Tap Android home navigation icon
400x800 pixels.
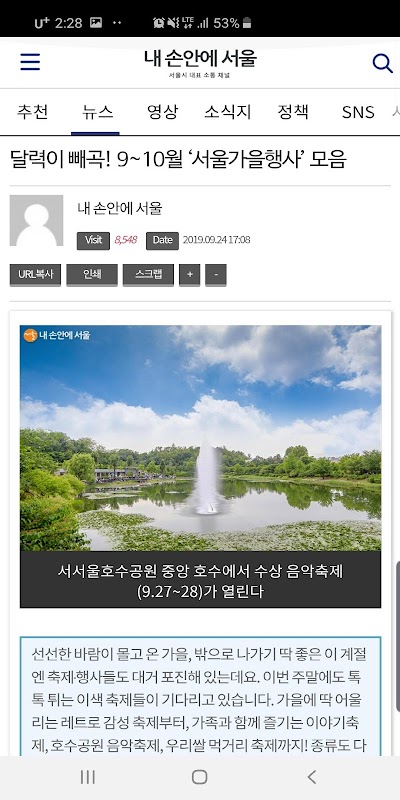tap(199, 777)
